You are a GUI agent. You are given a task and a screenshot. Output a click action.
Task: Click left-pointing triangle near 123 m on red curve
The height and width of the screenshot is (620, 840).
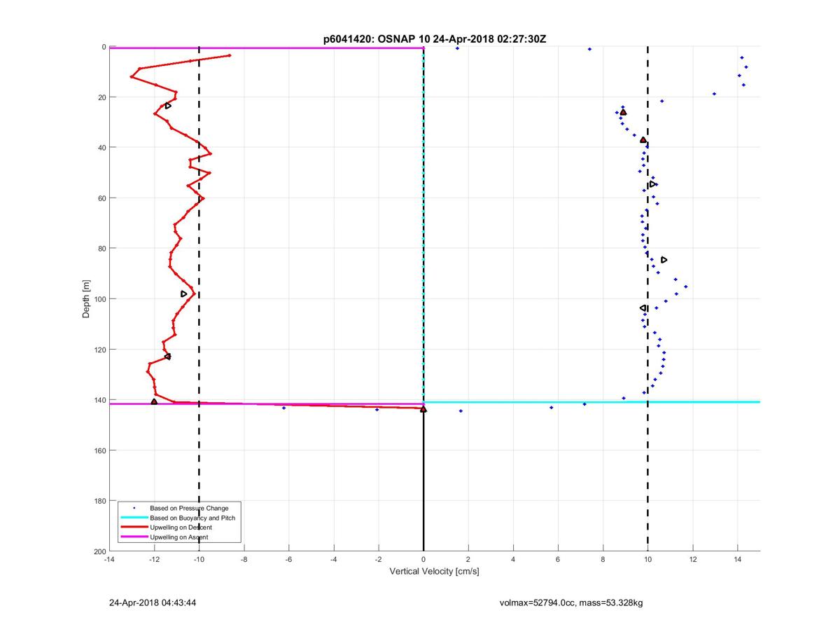[x=167, y=357]
